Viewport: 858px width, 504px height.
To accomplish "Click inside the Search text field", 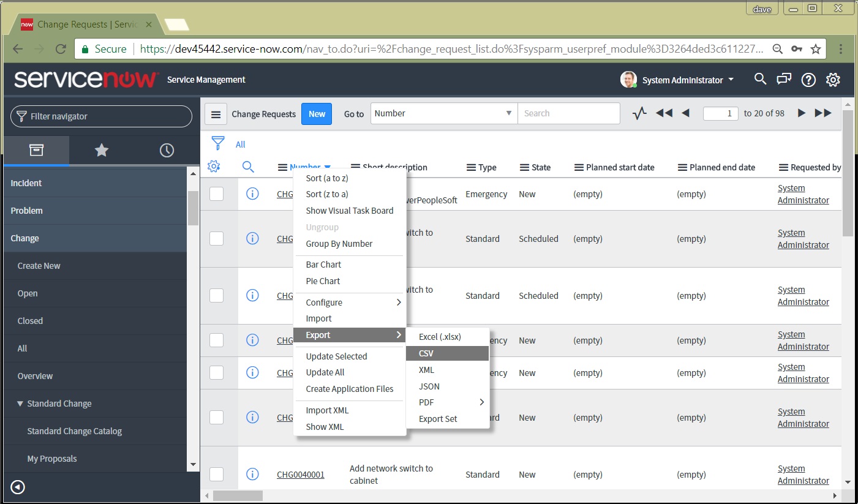I will pyautogui.click(x=569, y=113).
